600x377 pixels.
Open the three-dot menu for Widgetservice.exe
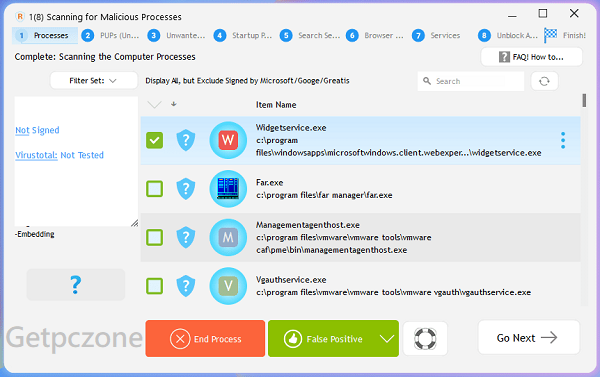(563, 140)
